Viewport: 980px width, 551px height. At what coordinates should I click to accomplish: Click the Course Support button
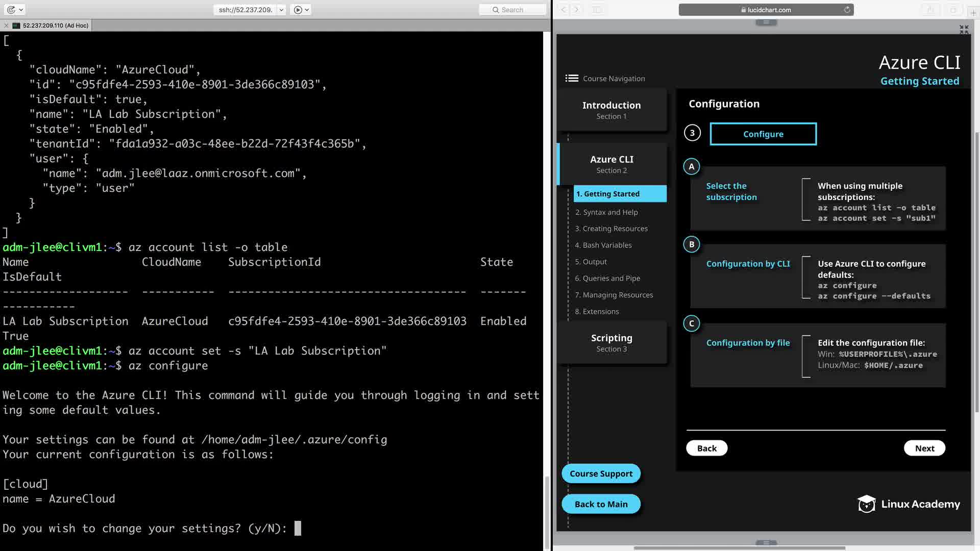(x=601, y=473)
